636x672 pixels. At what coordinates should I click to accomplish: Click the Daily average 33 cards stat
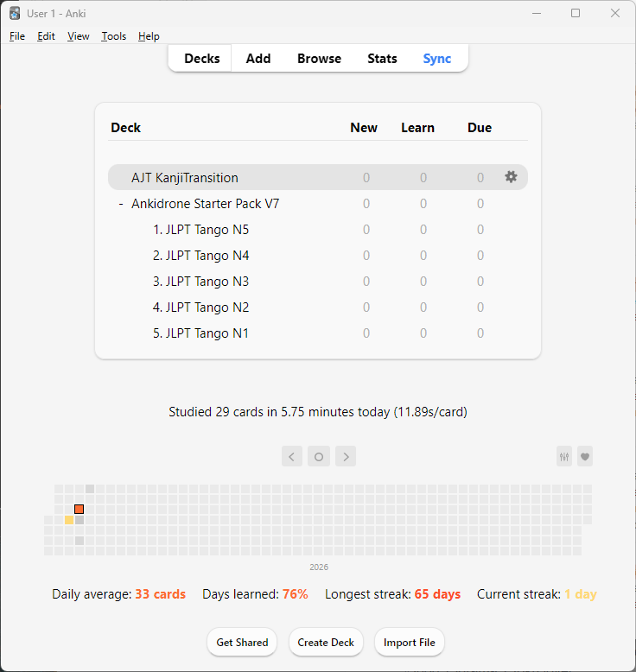(118, 594)
